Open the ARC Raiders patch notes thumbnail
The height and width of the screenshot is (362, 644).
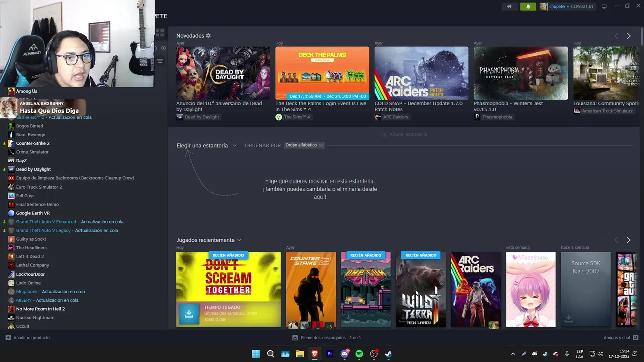422,73
